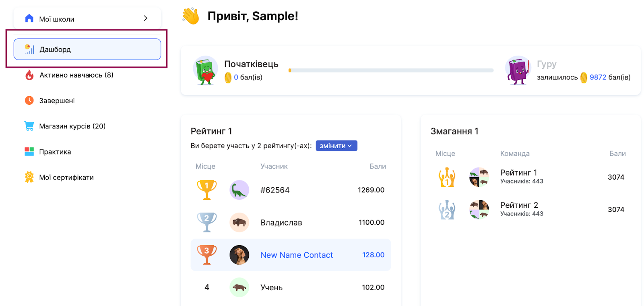This screenshot has width=644, height=306.
Task: Click the flame icon for Активно навчаюсь
Action: (x=29, y=75)
